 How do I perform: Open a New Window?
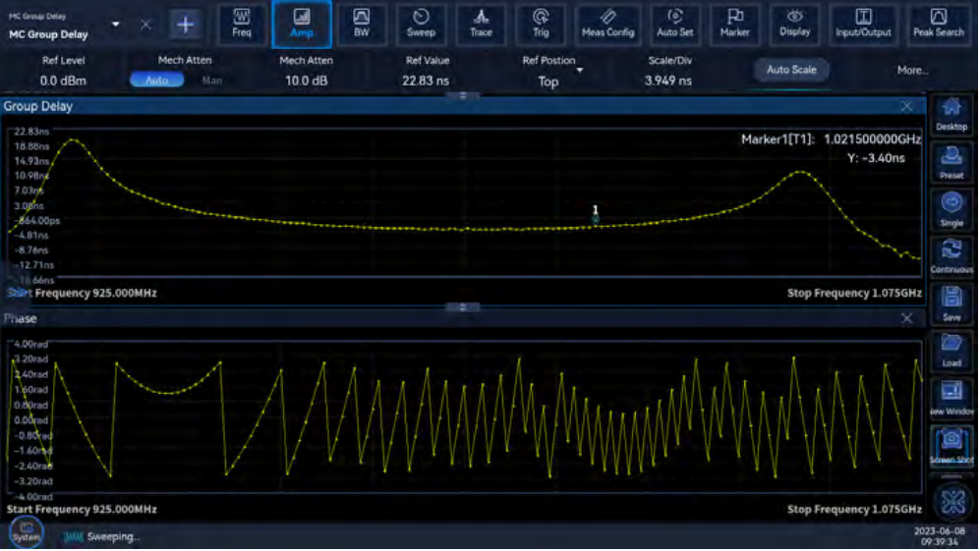pyautogui.click(x=951, y=399)
